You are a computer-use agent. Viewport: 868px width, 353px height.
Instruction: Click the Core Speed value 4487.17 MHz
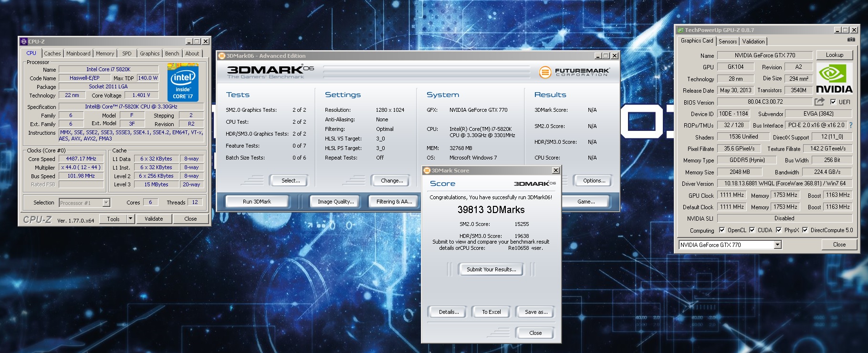(x=81, y=159)
